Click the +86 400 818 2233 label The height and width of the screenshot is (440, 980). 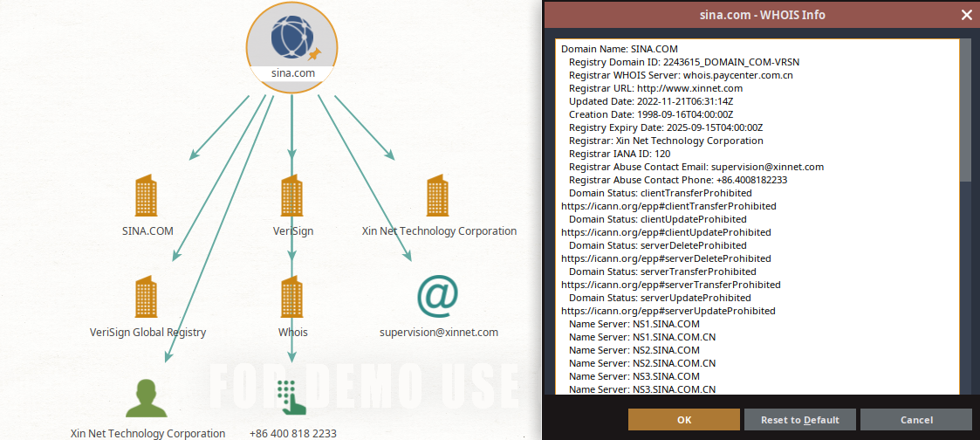pos(293,433)
